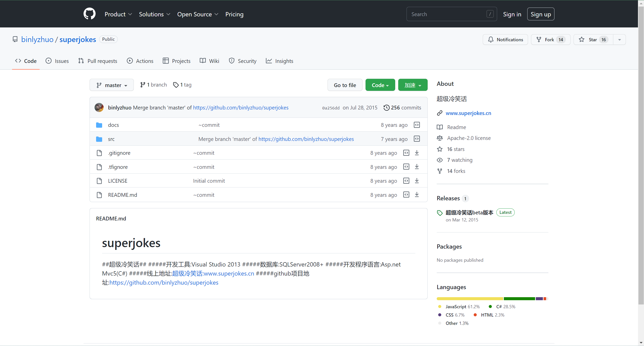Open the 1 tag link
This screenshot has width=644, height=346.
[182, 85]
